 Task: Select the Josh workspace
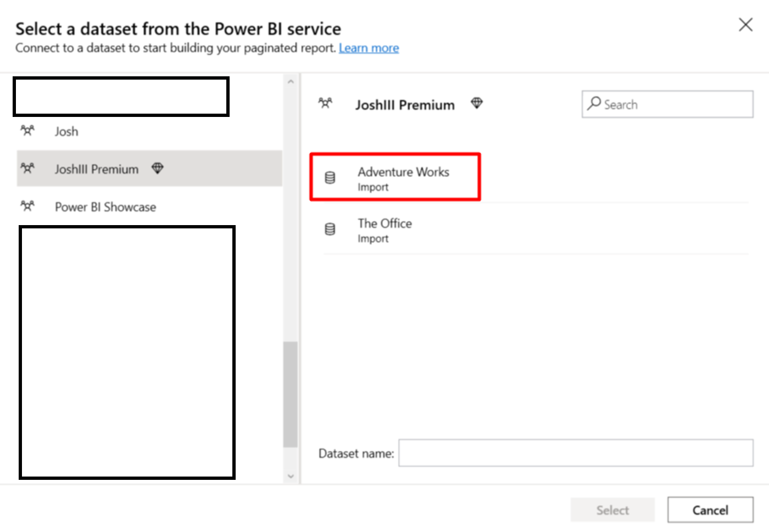click(x=149, y=131)
